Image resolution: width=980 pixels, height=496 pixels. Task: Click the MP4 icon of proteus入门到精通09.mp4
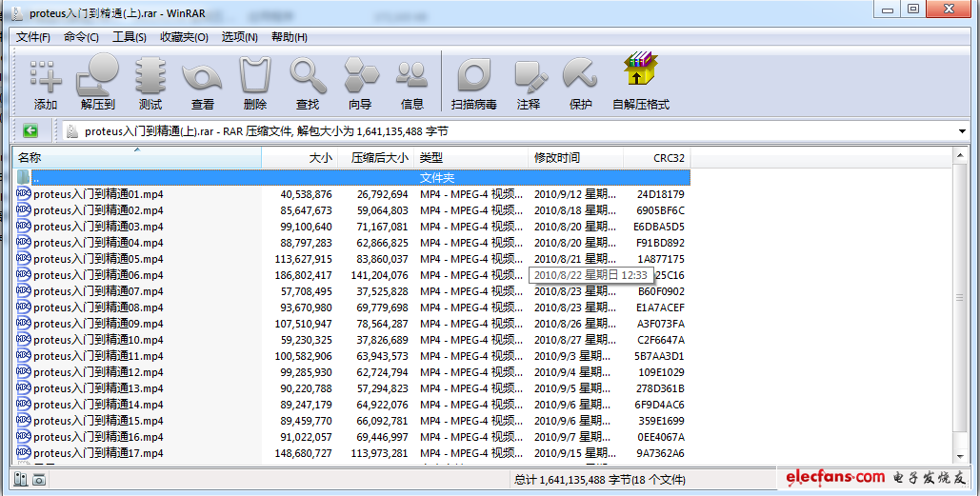(x=23, y=323)
